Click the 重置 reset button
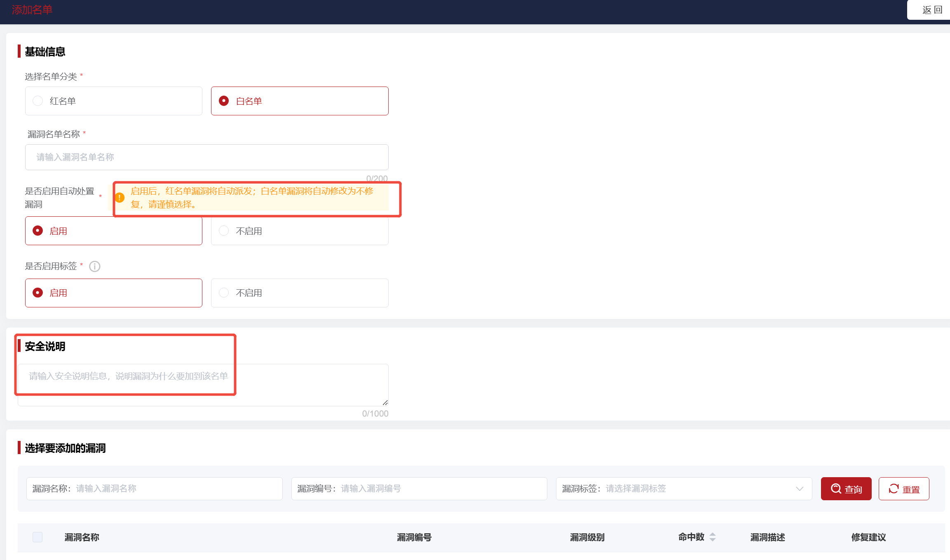This screenshot has height=560, width=950. 904,489
